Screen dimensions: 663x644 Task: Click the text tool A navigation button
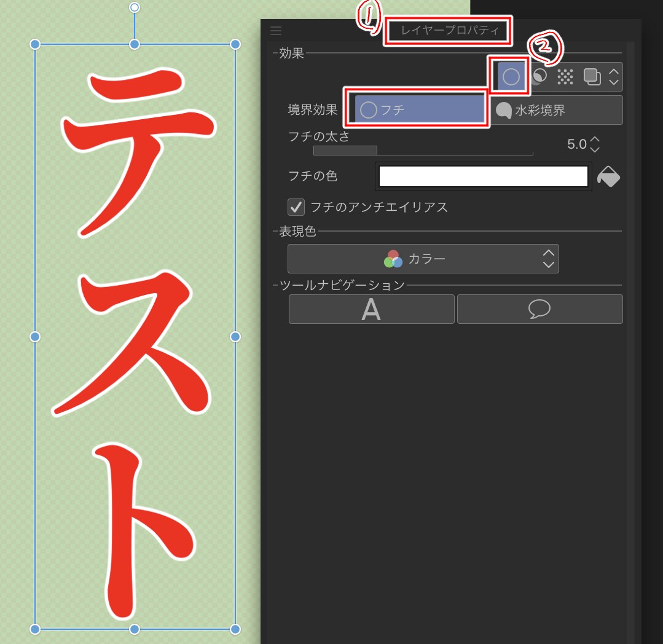371,309
